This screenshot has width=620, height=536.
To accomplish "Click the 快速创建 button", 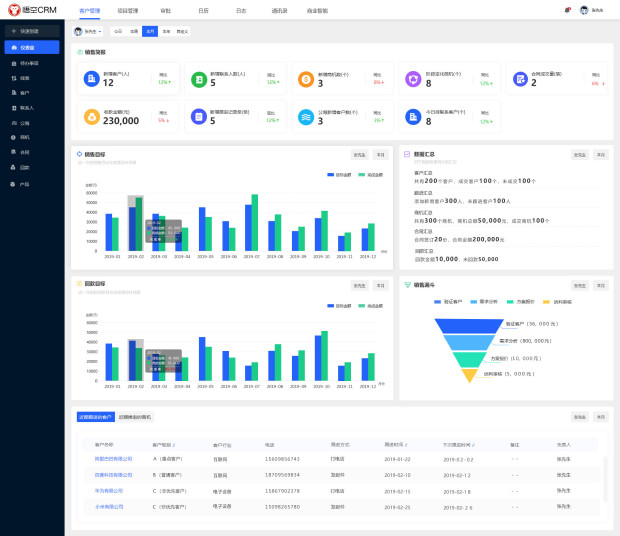I will (x=32, y=31).
